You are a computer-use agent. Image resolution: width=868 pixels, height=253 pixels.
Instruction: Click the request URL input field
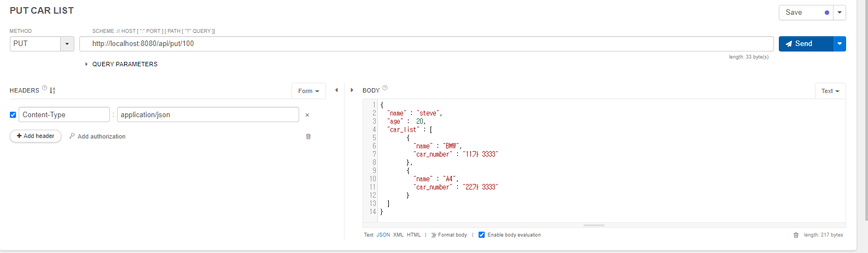coord(426,44)
